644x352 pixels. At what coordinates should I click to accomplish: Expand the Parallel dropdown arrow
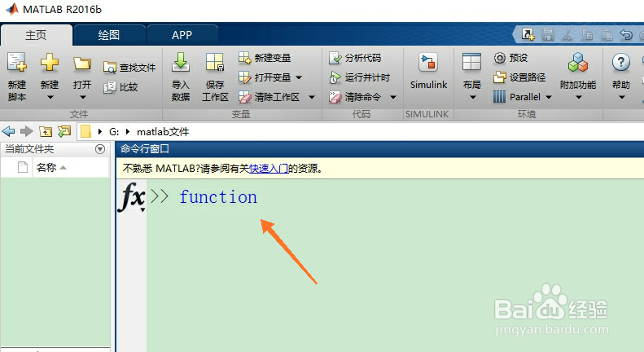[549, 97]
